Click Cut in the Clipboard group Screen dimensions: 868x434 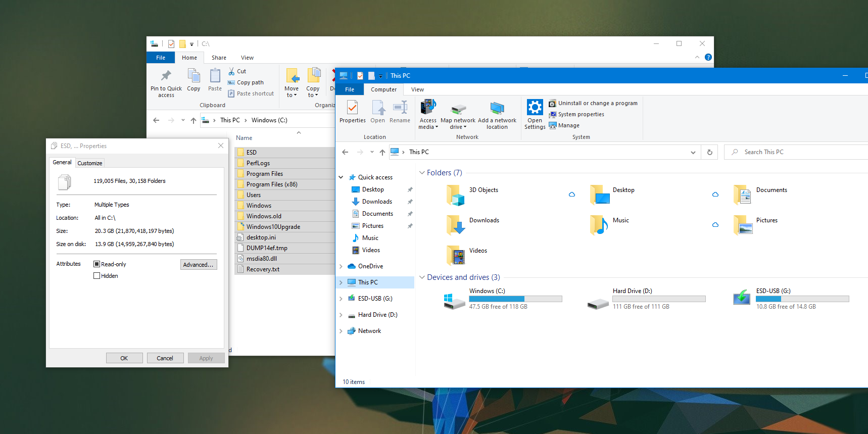click(237, 71)
